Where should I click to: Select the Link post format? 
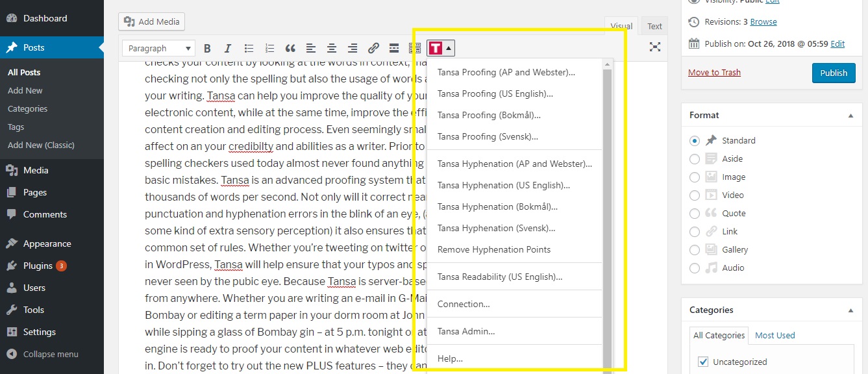[x=695, y=231]
